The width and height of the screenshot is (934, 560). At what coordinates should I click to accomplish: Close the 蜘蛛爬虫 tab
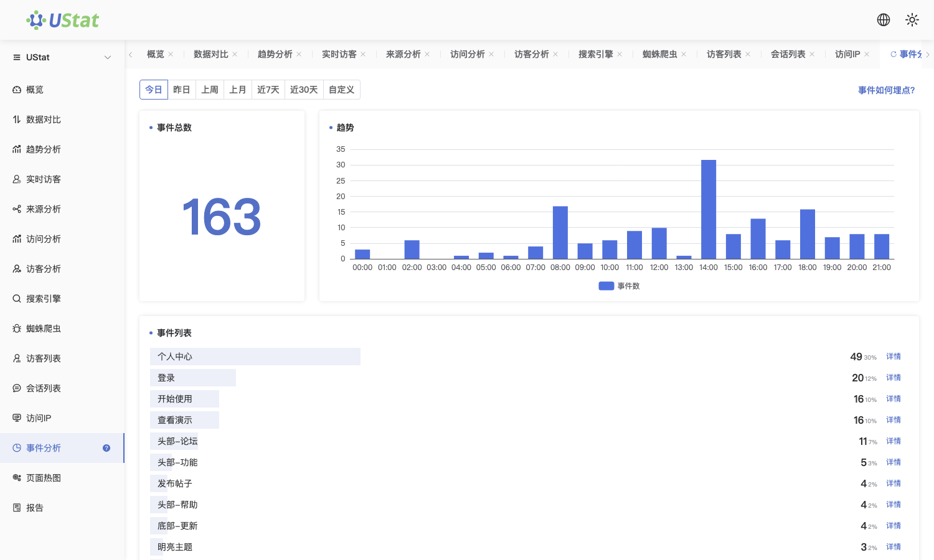coord(684,54)
